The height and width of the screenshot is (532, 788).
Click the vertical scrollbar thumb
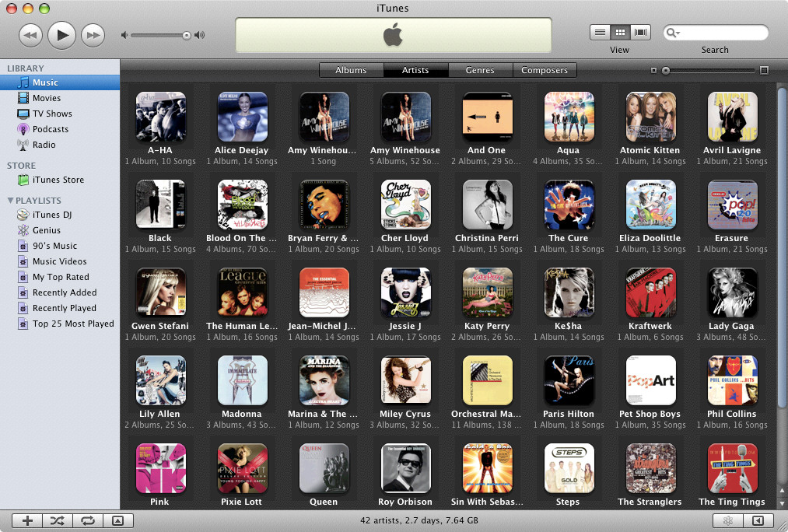(x=782, y=248)
